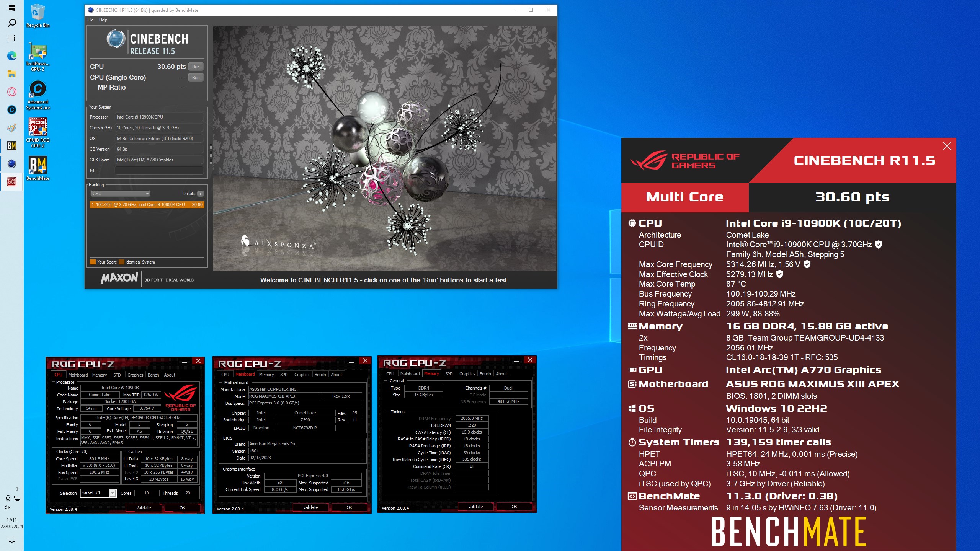Click the Max Effective Clock verified shield

click(779, 274)
